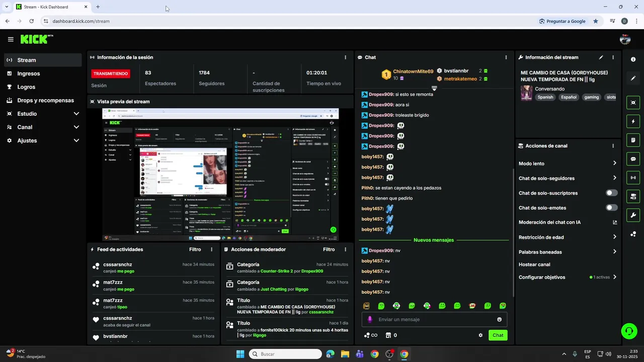Edit stream info with the pencil icon

(601, 57)
